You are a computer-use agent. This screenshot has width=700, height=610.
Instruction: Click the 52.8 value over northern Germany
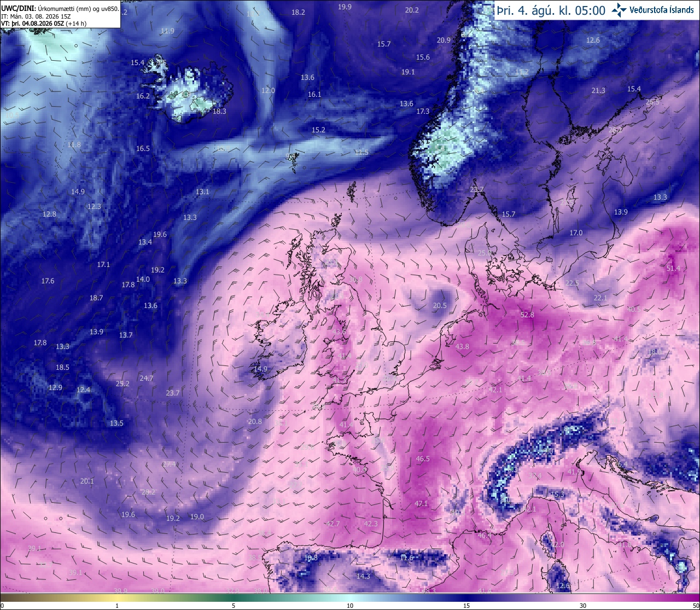[x=527, y=315]
